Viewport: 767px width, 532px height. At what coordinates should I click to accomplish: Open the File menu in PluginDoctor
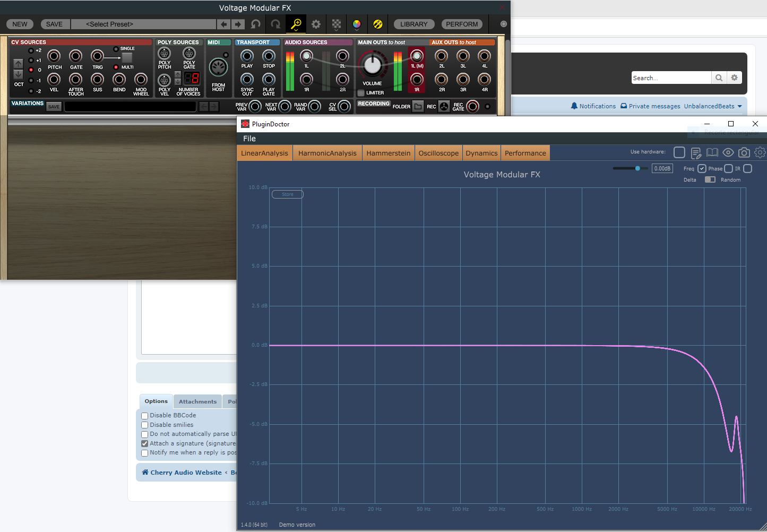click(x=249, y=139)
